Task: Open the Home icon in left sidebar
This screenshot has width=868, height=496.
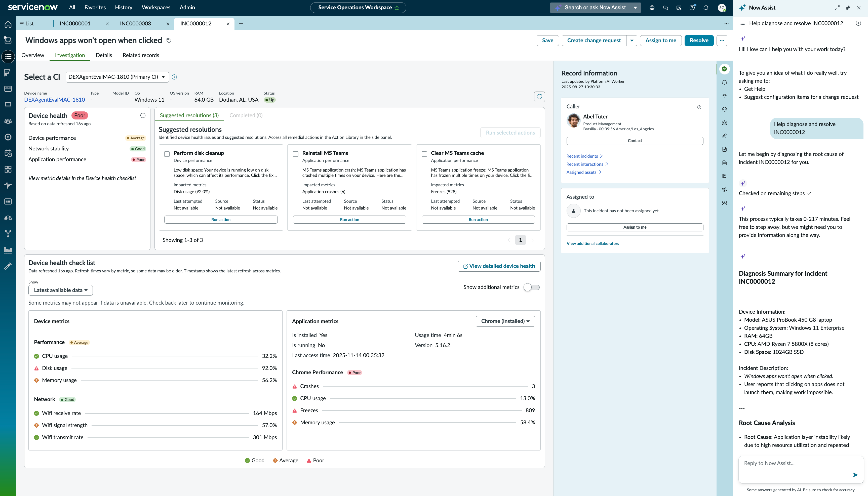Action: coord(8,24)
